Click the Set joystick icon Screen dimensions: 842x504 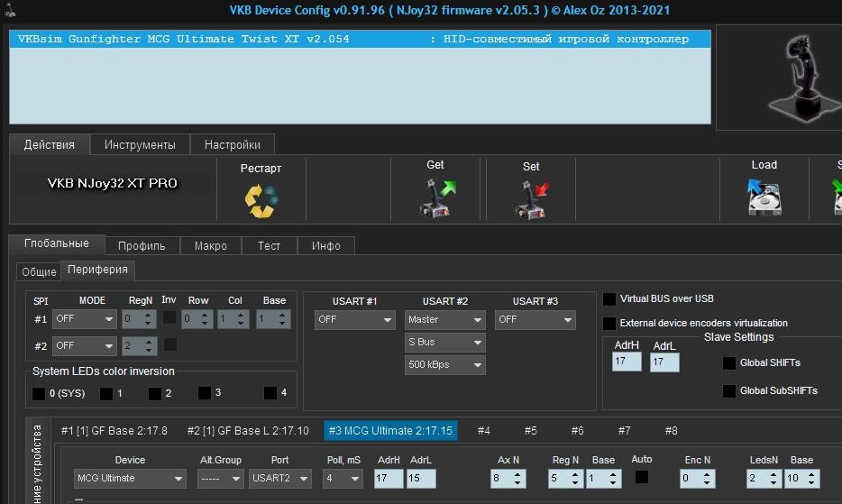(531, 199)
